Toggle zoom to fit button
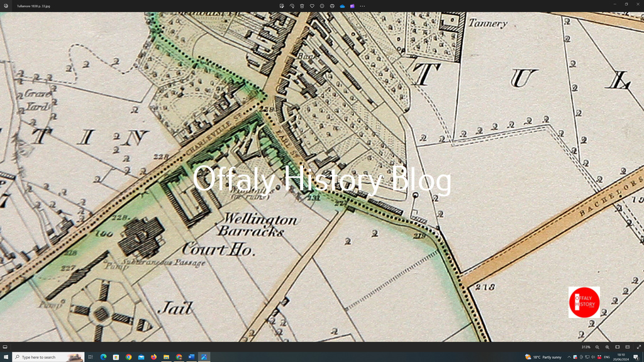 click(x=618, y=347)
